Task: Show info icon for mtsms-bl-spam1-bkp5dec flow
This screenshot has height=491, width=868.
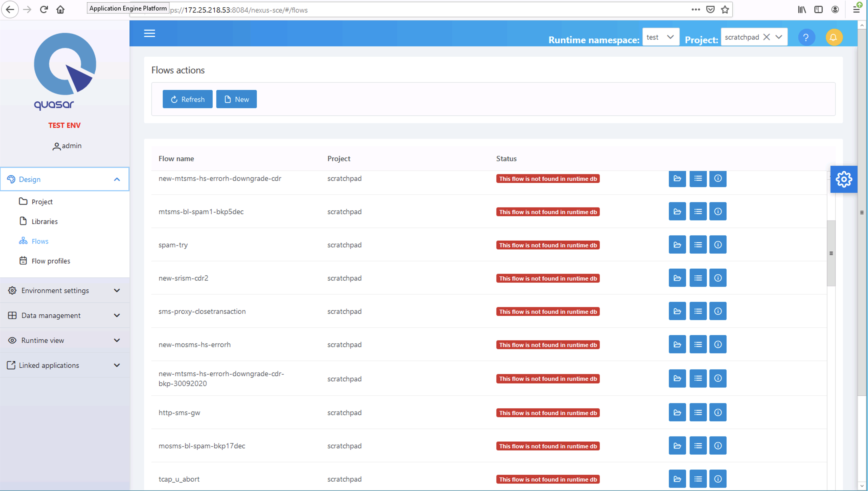Action: [x=718, y=211]
